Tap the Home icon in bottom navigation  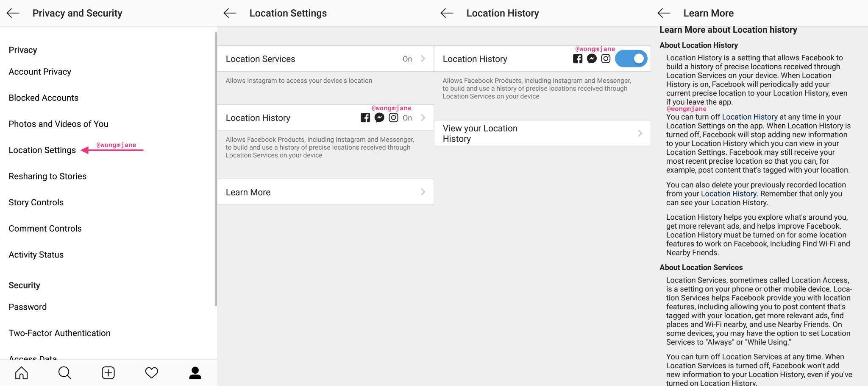tap(21, 373)
